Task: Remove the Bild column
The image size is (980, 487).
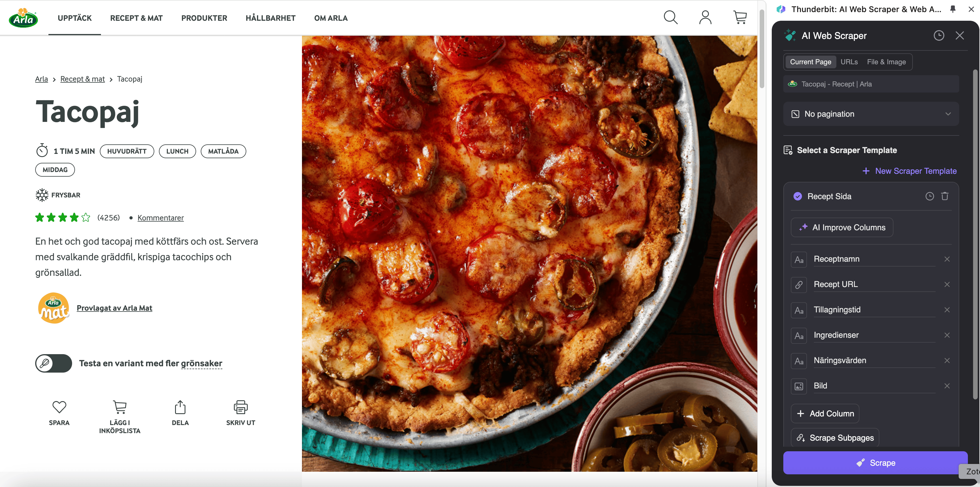Action: coord(947,386)
